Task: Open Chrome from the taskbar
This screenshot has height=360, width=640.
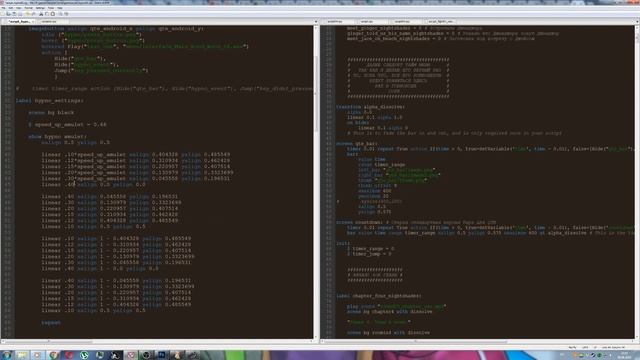Action: point(53,355)
